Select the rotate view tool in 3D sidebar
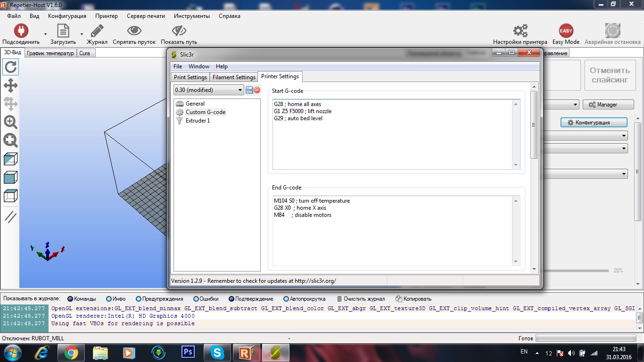 click(10, 67)
